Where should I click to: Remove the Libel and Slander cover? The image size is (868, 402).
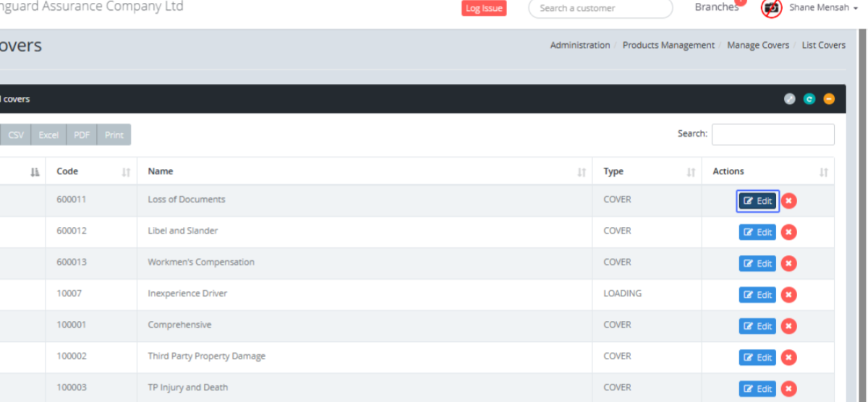click(789, 232)
